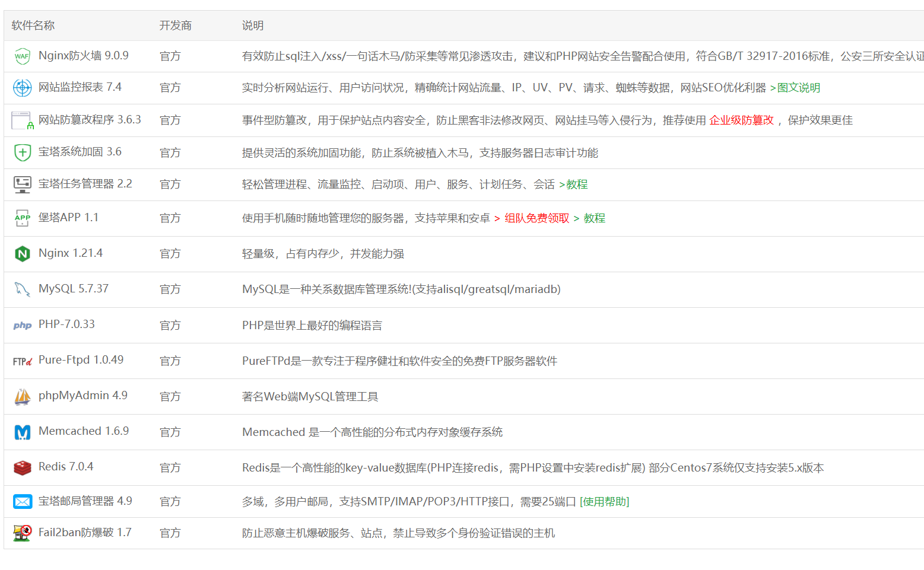924x570 pixels.
Task: Select the 宝塔系统加固 3.6 name
Action: pyautogui.click(x=80, y=152)
